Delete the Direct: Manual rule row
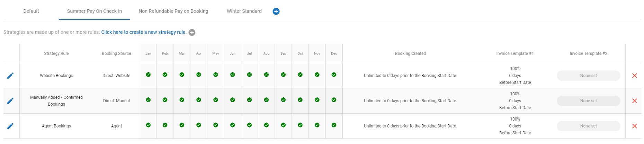The width and height of the screenshot is (644, 144). click(x=634, y=101)
